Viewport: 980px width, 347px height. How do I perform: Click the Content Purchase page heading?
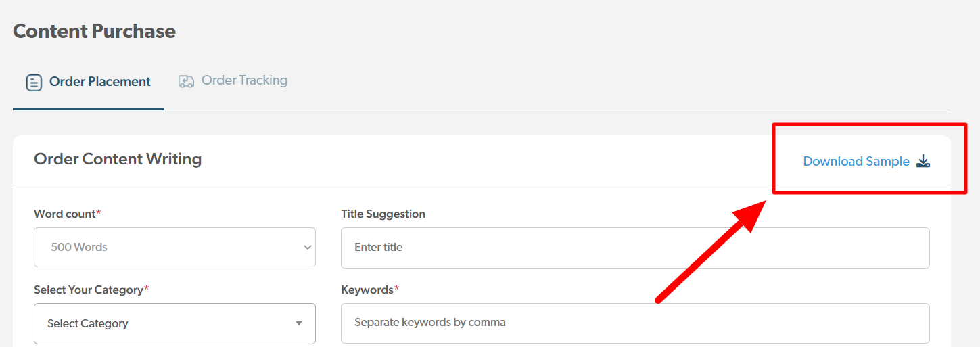94,31
